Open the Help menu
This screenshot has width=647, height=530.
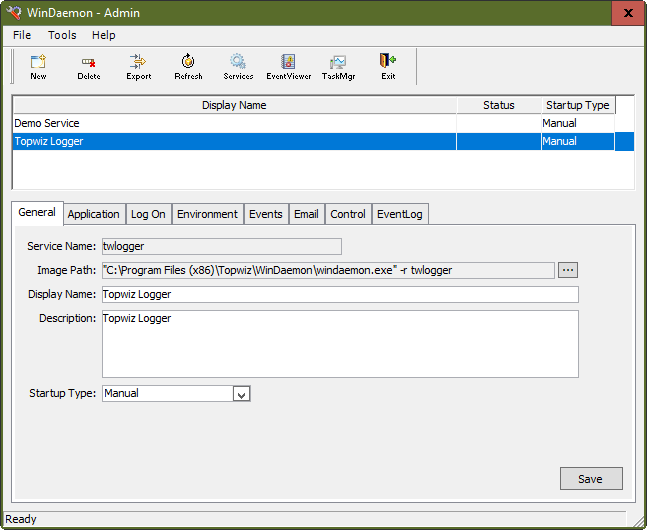click(x=104, y=35)
